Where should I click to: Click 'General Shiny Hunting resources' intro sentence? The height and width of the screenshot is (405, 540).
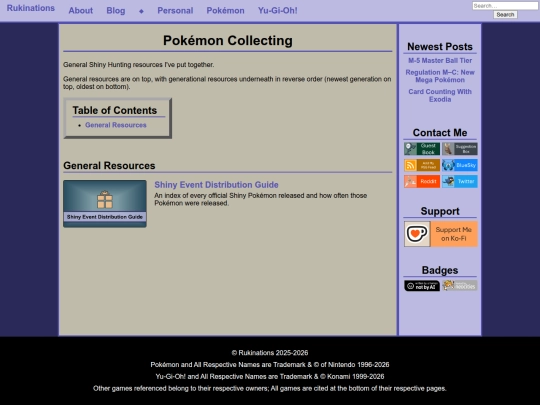[138, 65]
